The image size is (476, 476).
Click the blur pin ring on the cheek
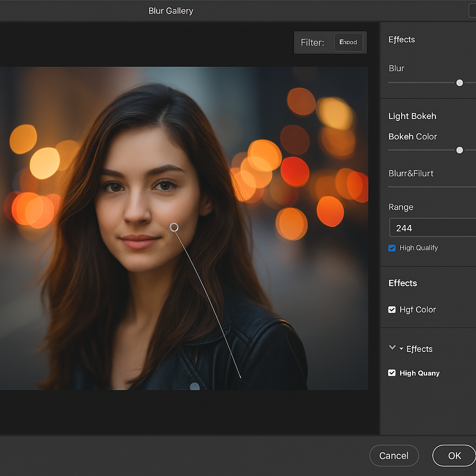(174, 227)
